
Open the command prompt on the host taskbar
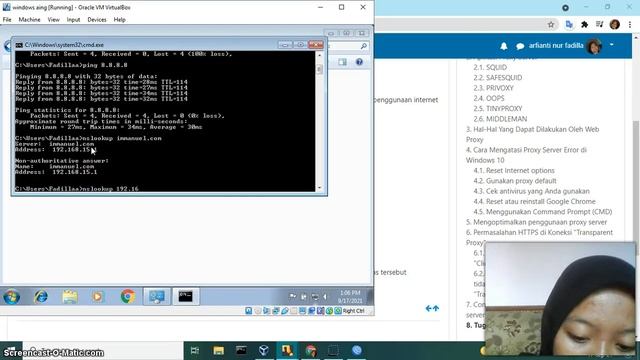pos(241,350)
